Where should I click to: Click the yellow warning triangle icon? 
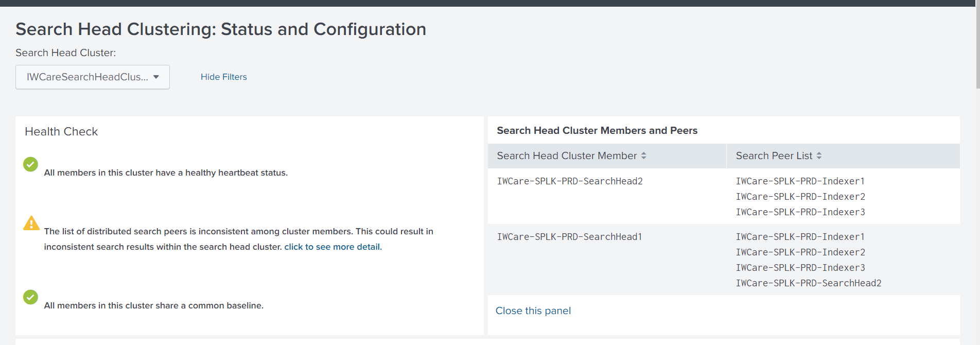[31, 223]
